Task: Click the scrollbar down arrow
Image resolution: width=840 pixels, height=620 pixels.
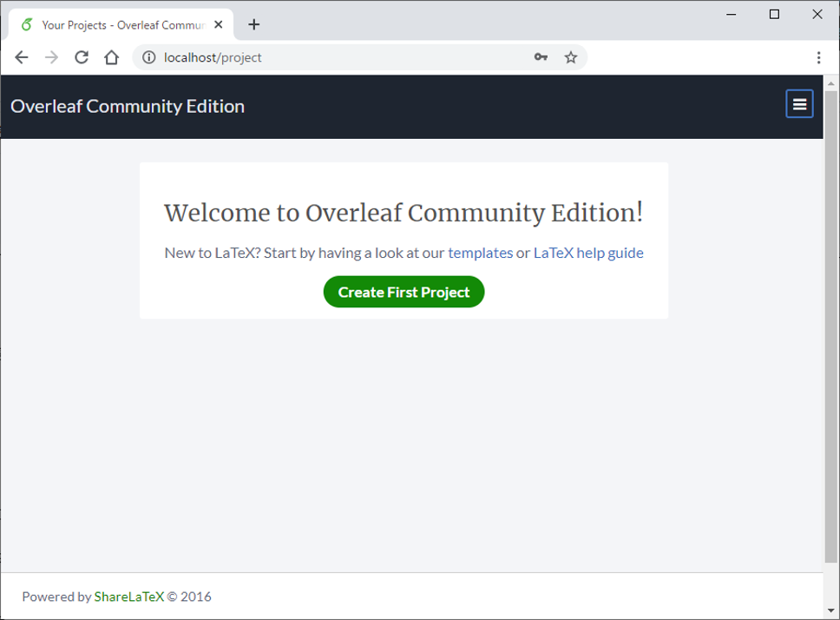Action: pos(831,610)
